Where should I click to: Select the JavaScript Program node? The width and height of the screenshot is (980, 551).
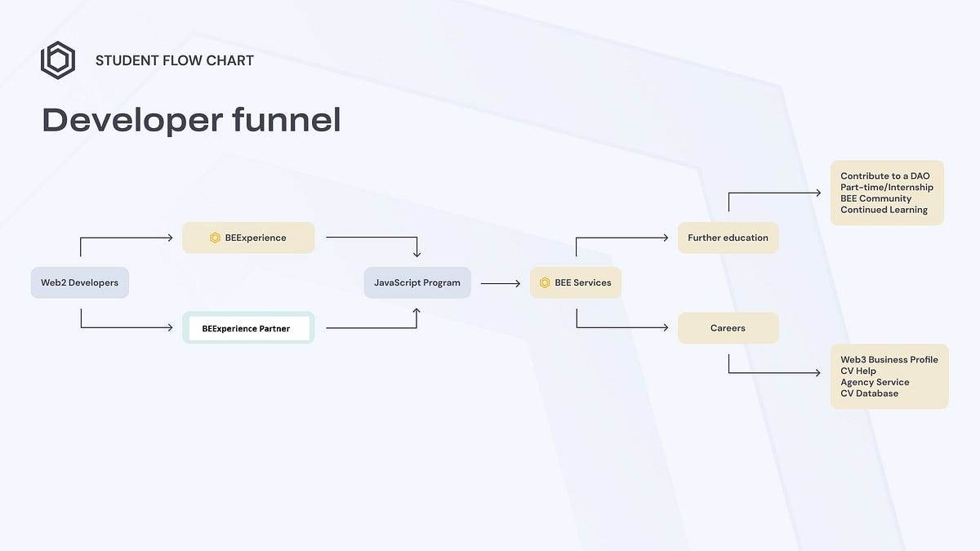pyautogui.click(x=417, y=282)
